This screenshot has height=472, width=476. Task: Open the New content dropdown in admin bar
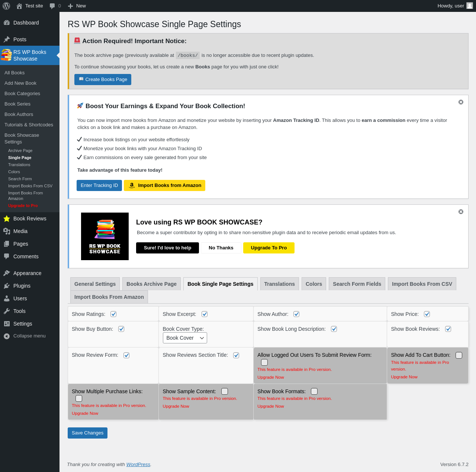pyautogui.click(x=77, y=6)
